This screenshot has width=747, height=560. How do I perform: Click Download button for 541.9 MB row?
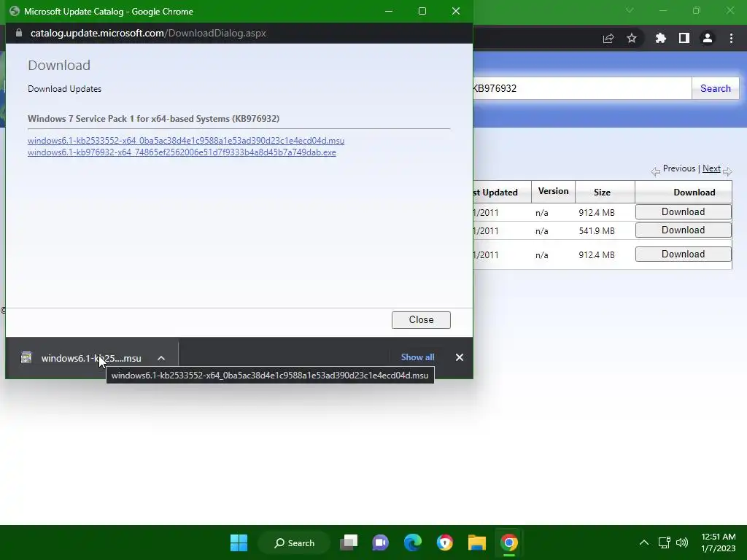pyautogui.click(x=683, y=230)
